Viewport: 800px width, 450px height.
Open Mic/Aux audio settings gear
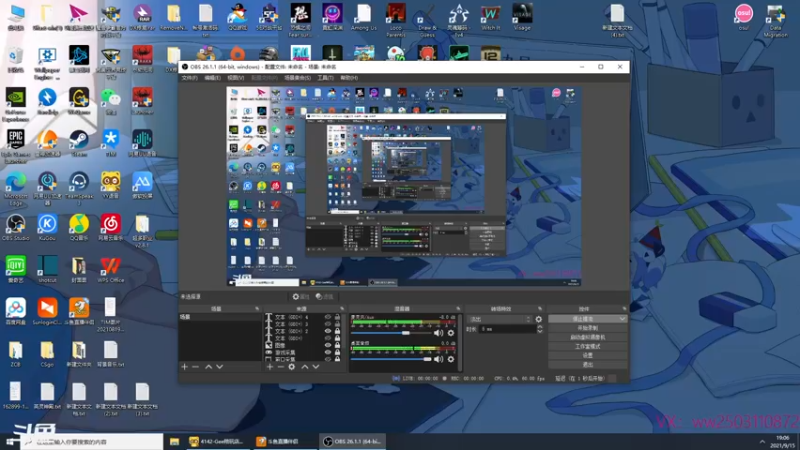tap(451, 333)
